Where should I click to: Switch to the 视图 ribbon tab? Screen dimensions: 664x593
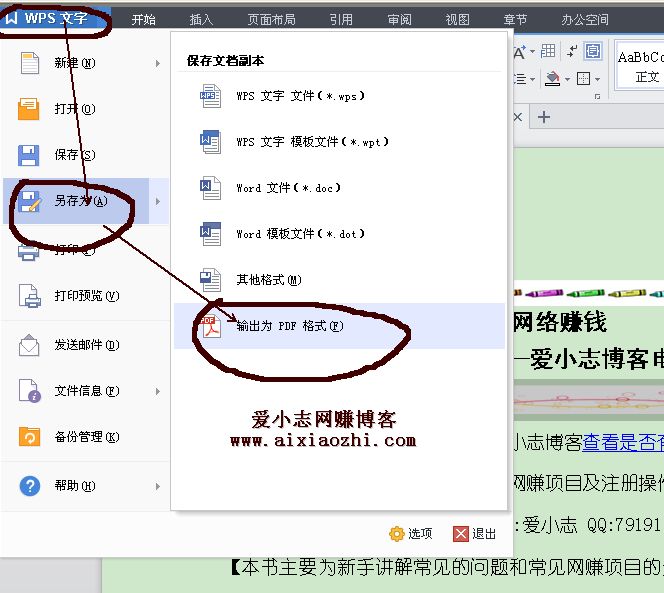pyautogui.click(x=457, y=19)
